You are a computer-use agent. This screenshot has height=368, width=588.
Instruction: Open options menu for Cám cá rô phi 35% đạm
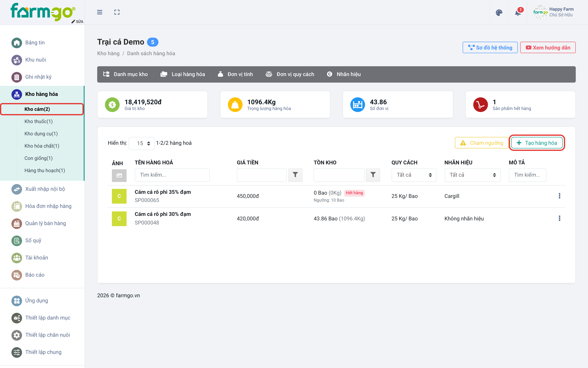[559, 196]
